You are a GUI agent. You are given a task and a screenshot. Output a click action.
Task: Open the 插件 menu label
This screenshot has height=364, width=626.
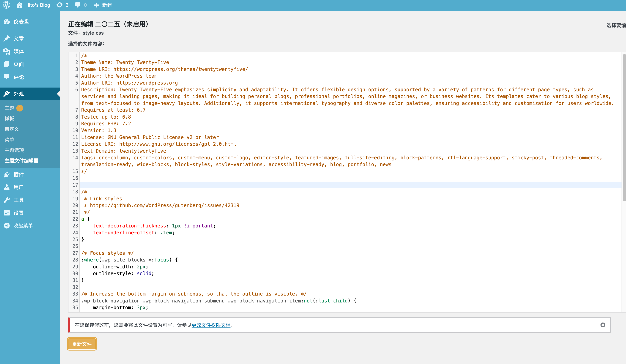(19, 175)
